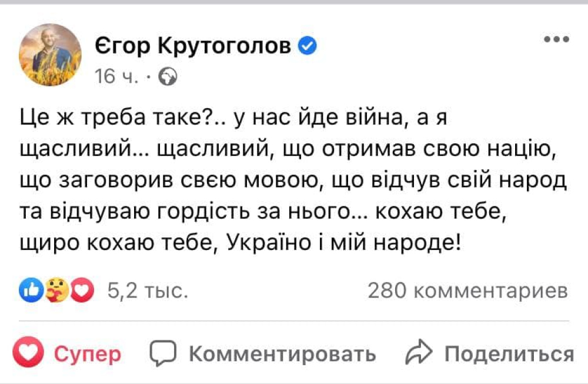This screenshot has width=588, height=384.
Task: Click the share arrow icon
Action: [x=419, y=353]
